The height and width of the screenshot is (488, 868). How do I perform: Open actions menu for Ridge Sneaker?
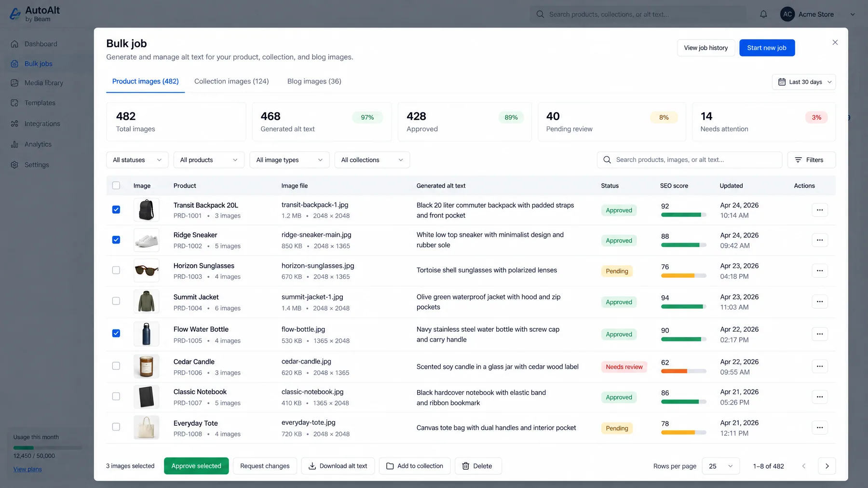pos(820,240)
